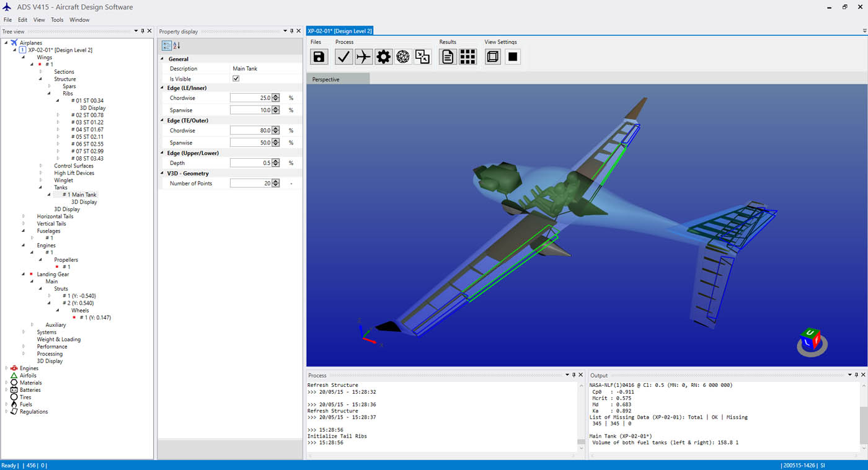This screenshot has width=868, height=470.
Task: Select the Engines library icon in tree
Action: [14, 368]
